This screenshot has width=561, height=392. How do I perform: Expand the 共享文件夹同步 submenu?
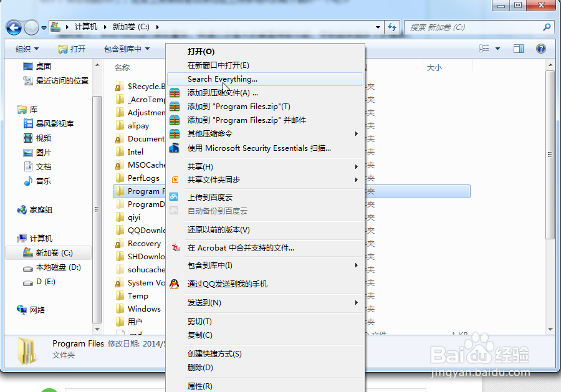pyautogui.click(x=265, y=179)
